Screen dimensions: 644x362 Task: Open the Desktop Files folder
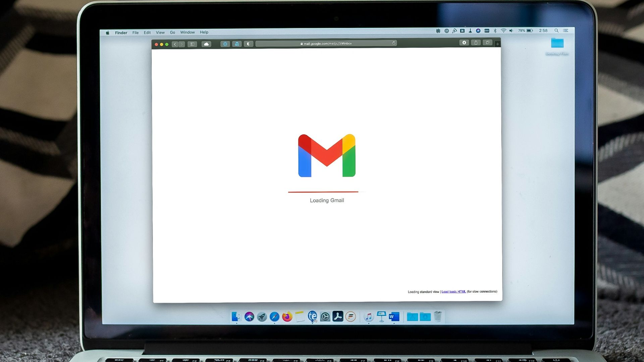pyautogui.click(x=557, y=43)
